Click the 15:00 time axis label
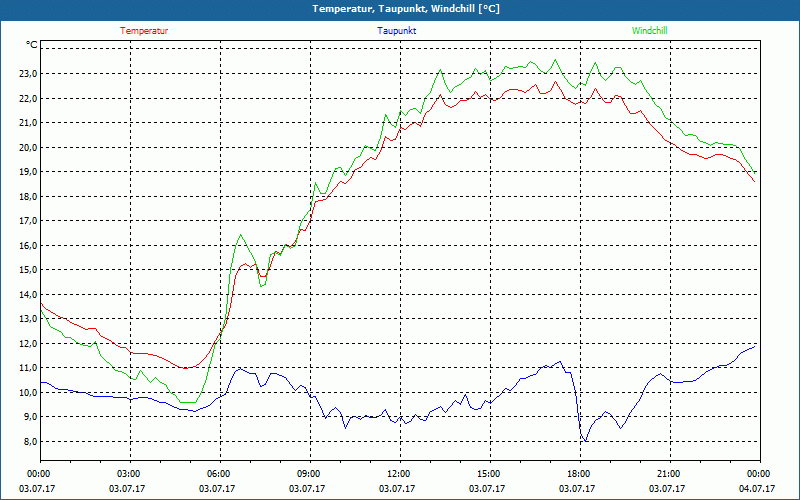This screenshot has width=800, height=500. pyautogui.click(x=490, y=474)
